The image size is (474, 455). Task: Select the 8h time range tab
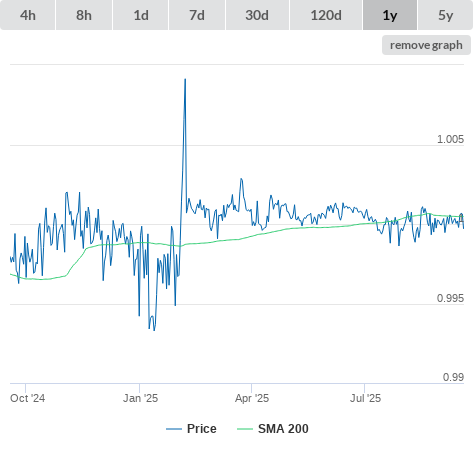tap(84, 15)
